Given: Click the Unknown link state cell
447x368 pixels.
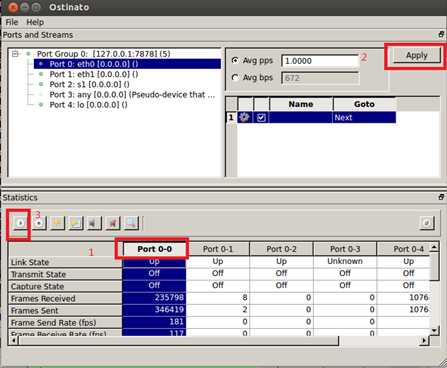Looking at the screenshot, I should coord(345,261).
